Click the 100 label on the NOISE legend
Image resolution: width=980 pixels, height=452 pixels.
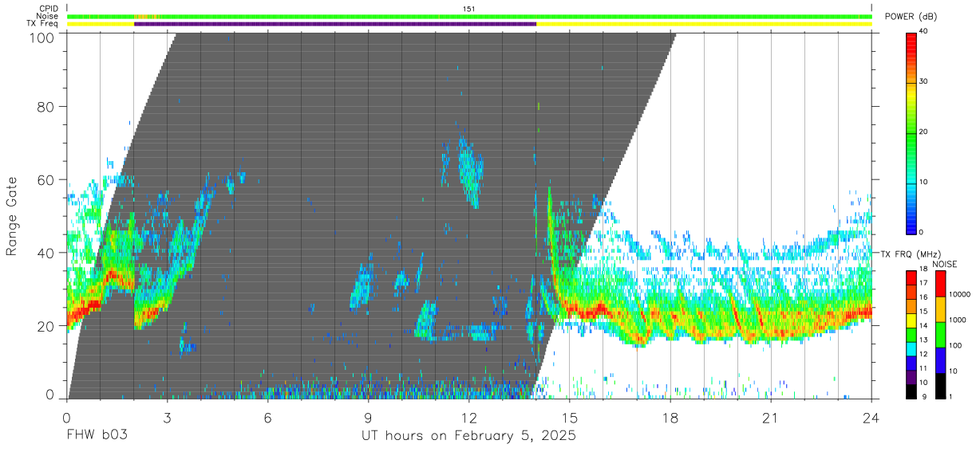coord(956,345)
